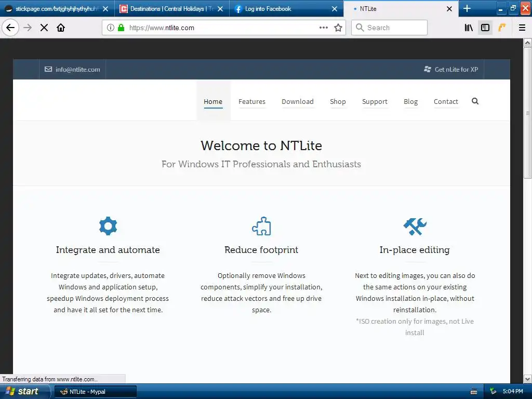Open a new tab with plus button
The image size is (532, 399).
click(467, 8)
